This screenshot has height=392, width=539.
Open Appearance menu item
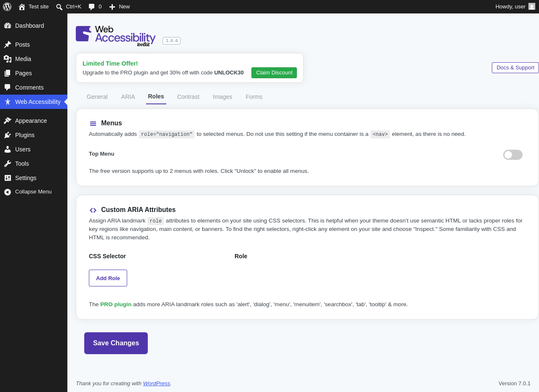coord(34,121)
